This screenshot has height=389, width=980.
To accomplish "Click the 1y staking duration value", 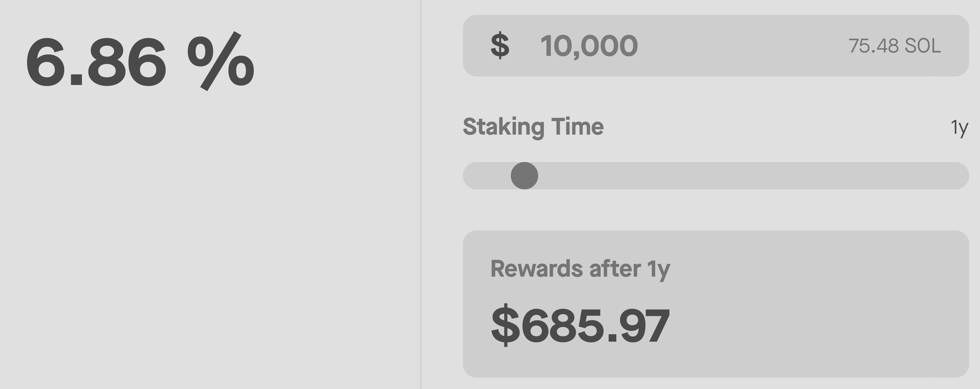I will tap(959, 128).
